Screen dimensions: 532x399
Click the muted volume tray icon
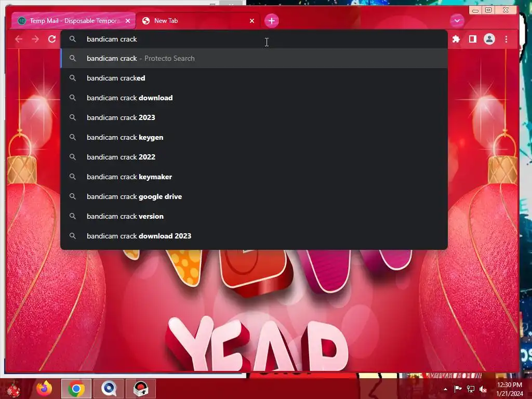pos(483,389)
